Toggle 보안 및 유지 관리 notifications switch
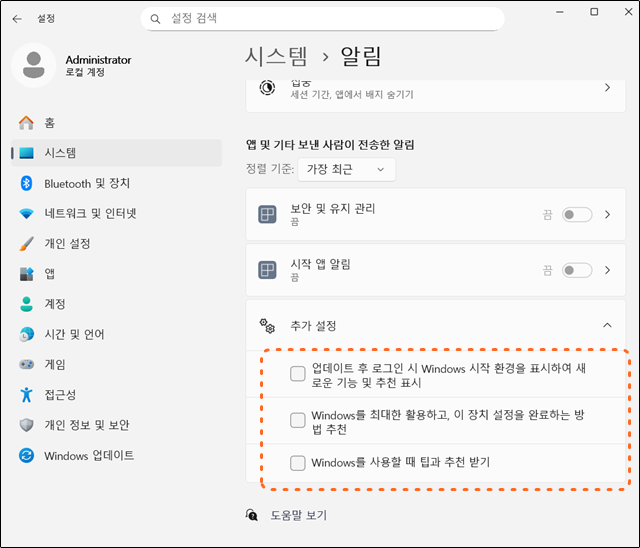This screenshot has width=640, height=548. (577, 215)
